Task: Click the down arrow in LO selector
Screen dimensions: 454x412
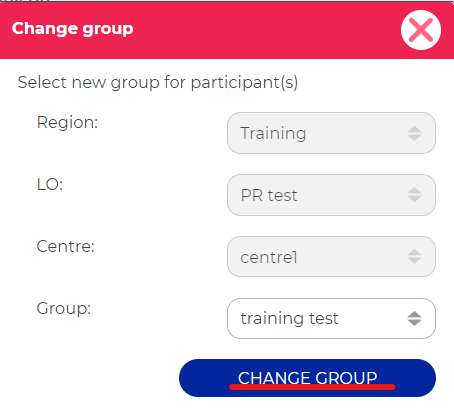Action: [x=414, y=199]
